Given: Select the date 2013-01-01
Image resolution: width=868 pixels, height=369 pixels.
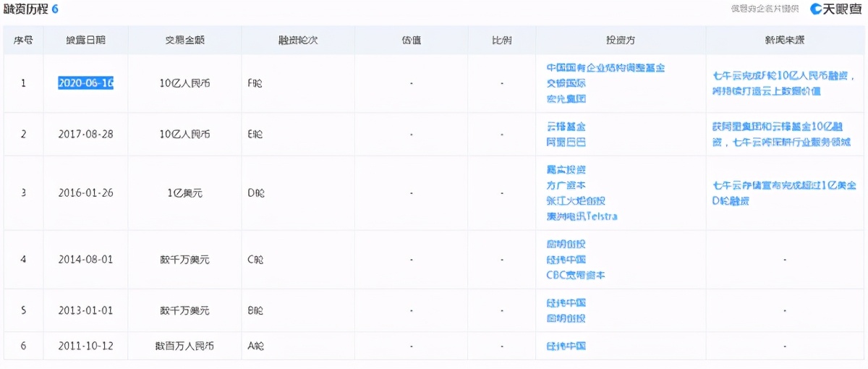Looking at the screenshot, I should click(x=85, y=310).
